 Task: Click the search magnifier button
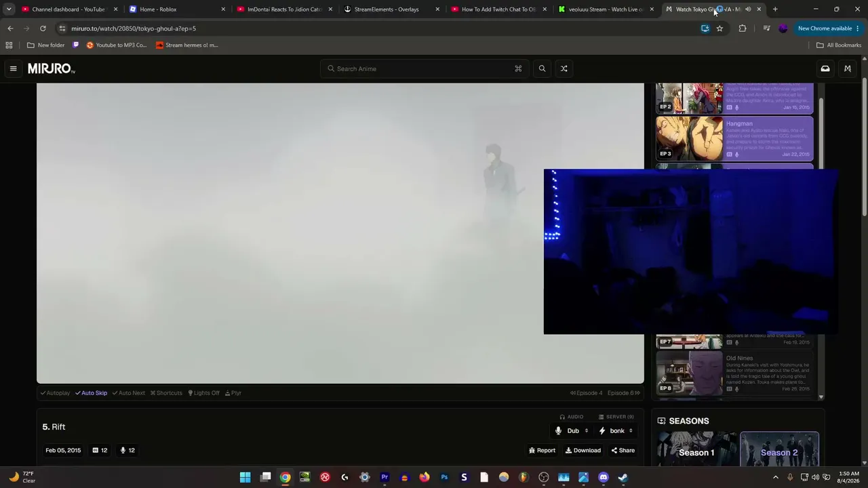[542, 68]
